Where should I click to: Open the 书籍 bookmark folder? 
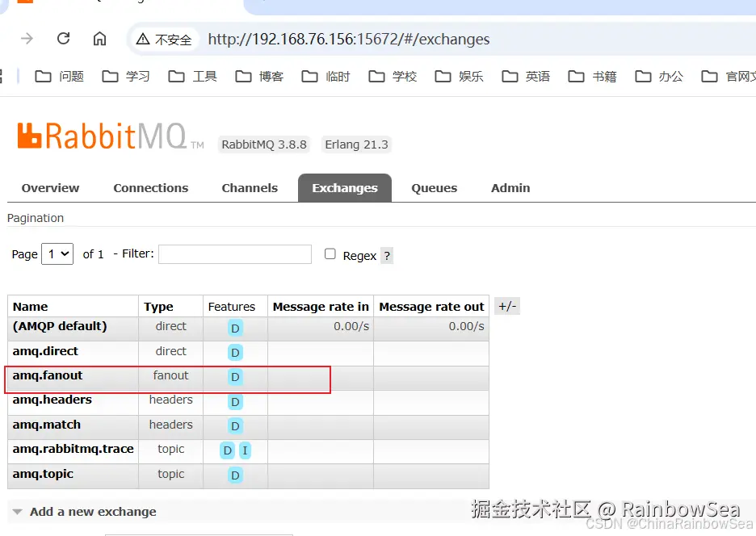[x=593, y=76]
